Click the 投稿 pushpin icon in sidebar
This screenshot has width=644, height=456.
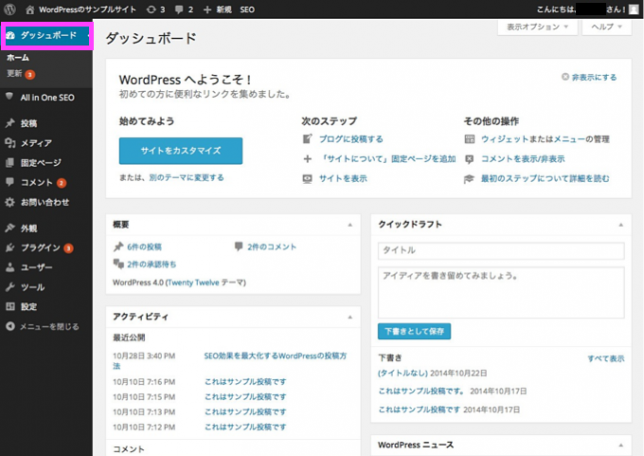10,123
